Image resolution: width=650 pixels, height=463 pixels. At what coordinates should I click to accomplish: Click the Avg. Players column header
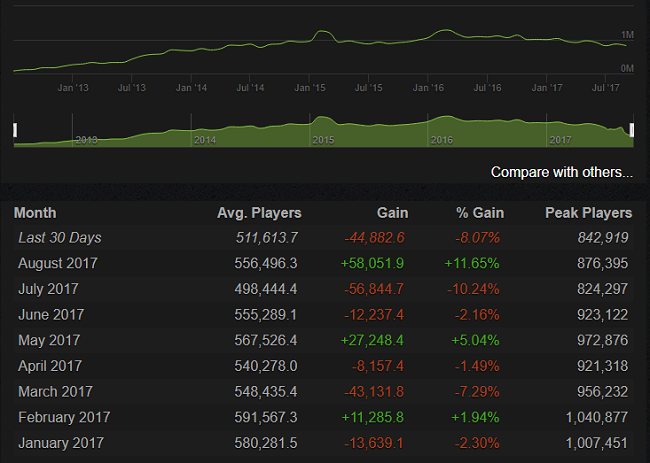pyautogui.click(x=259, y=213)
